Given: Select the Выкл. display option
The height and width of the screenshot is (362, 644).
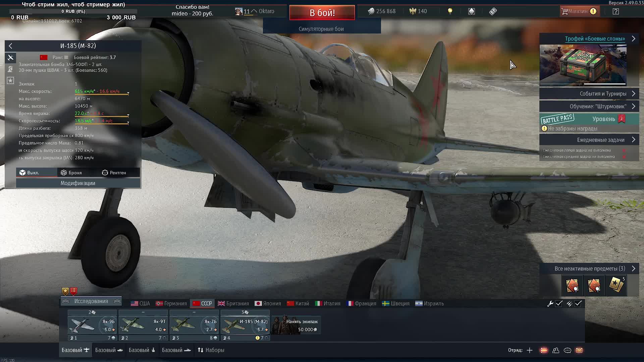Looking at the screenshot, I should [37, 172].
